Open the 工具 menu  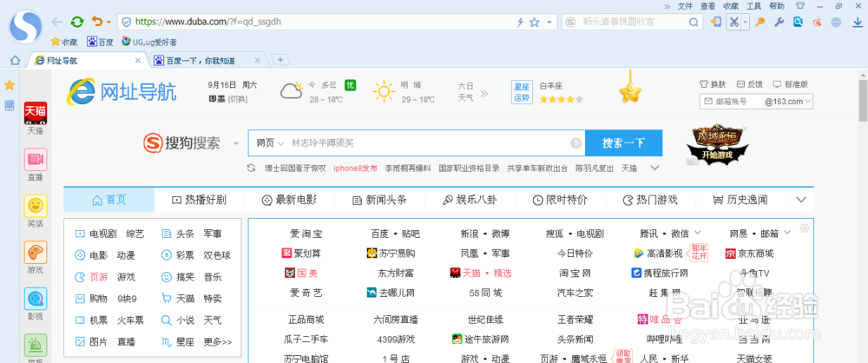click(753, 6)
